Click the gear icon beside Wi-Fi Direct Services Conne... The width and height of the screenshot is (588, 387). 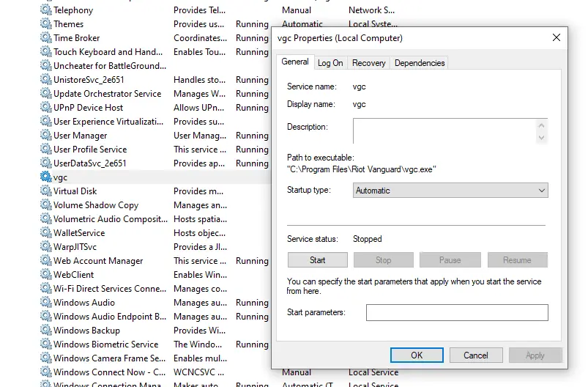click(45, 288)
